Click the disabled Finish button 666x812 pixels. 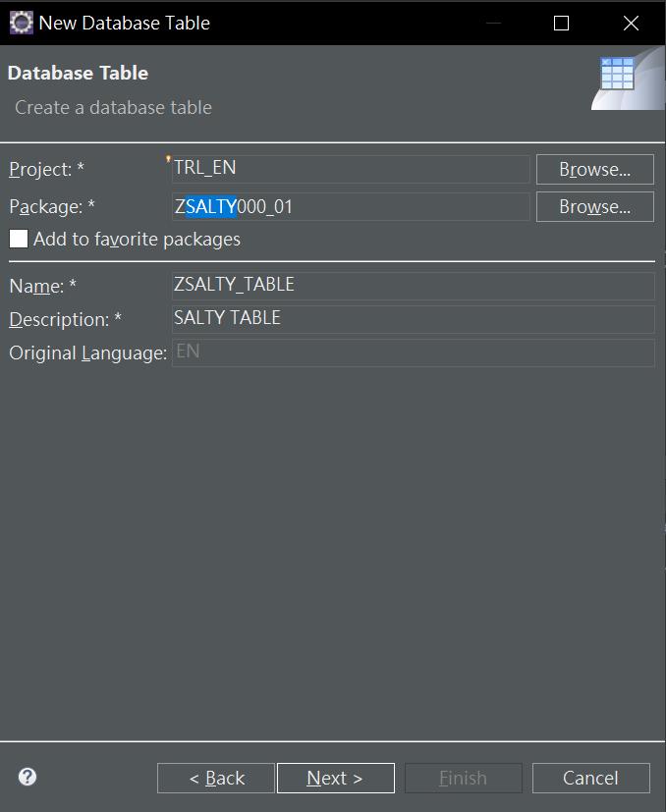tap(464, 778)
